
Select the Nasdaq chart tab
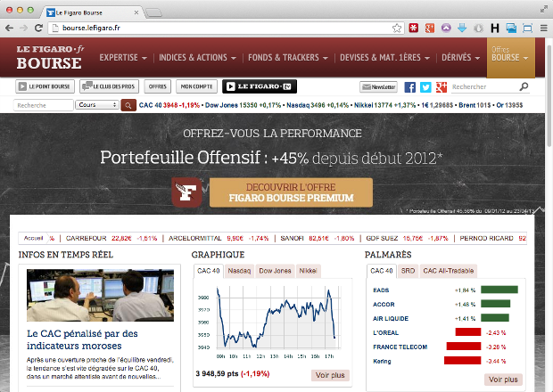click(x=239, y=271)
